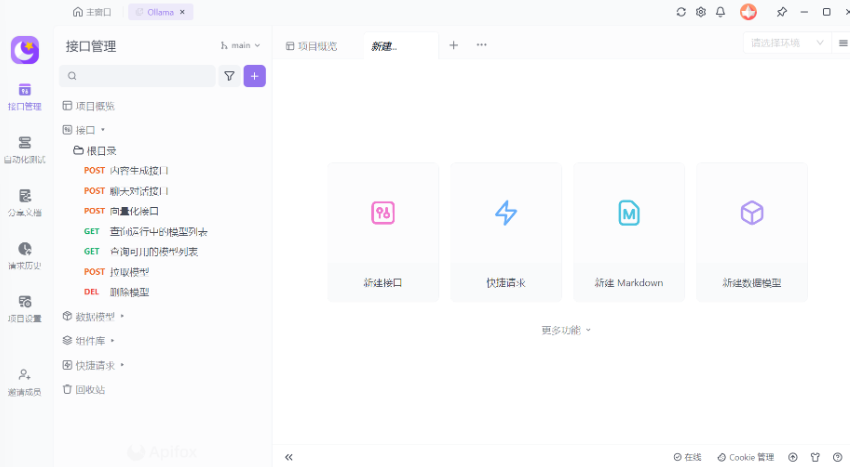This screenshot has width=850, height=467.
Task: Expand the 接口 tree node
Action: tap(102, 130)
